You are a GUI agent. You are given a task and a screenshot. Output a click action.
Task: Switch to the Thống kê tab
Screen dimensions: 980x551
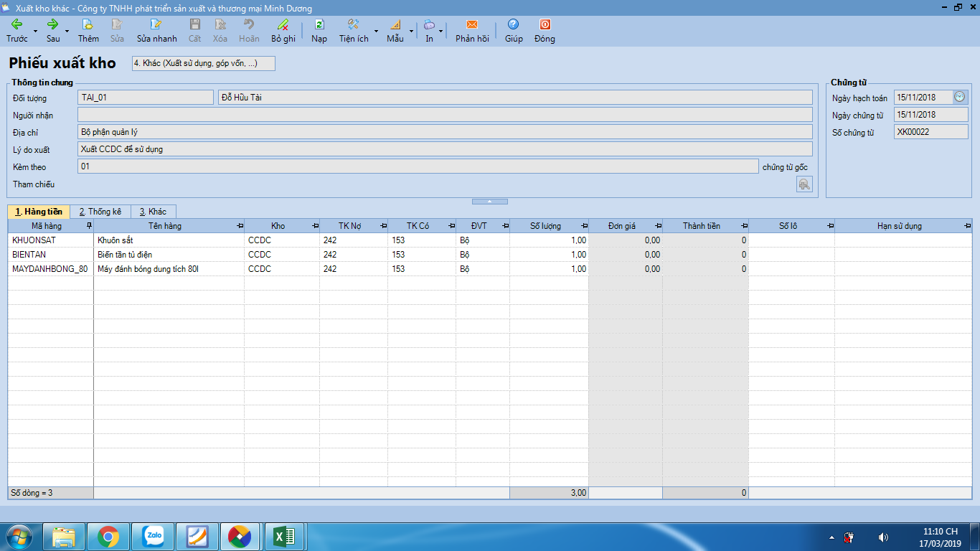point(100,212)
